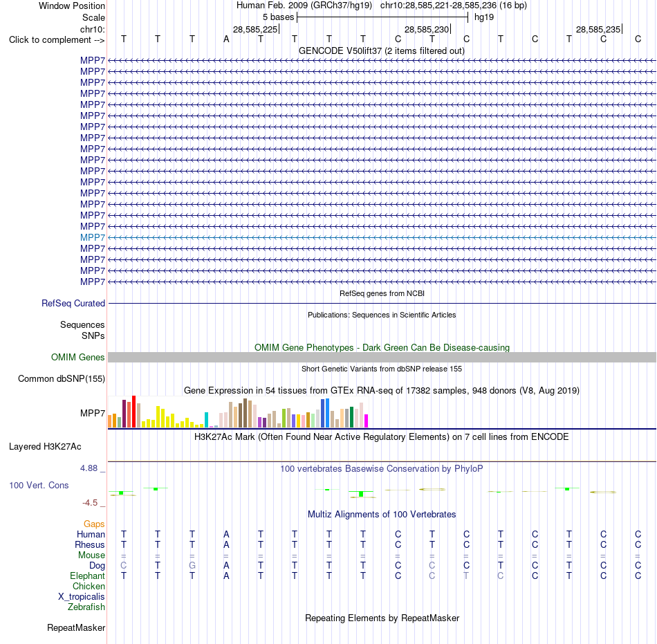Click the A base in the Elephant row
The image size is (657, 644).
coord(226,576)
